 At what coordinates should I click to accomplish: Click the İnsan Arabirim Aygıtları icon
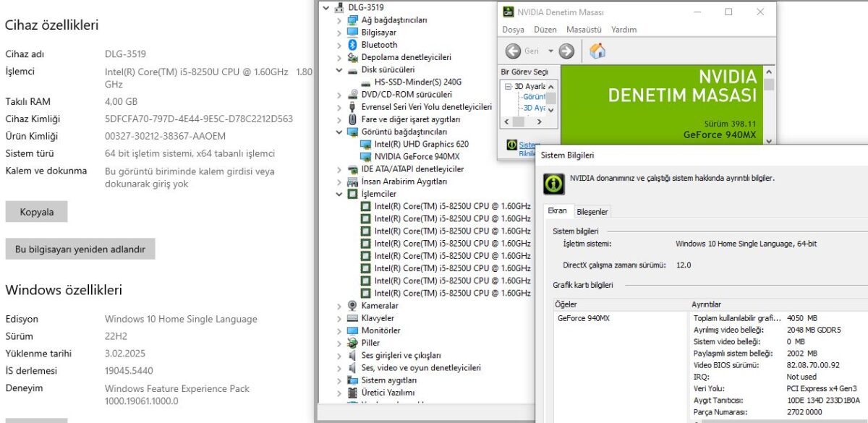pos(352,181)
